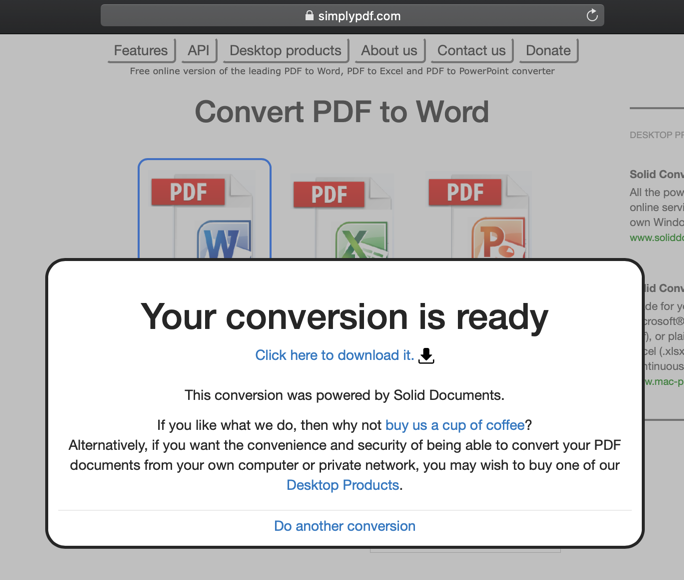Open the Contact us page
The width and height of the screenshot is (684, 580).
point(472,51)
